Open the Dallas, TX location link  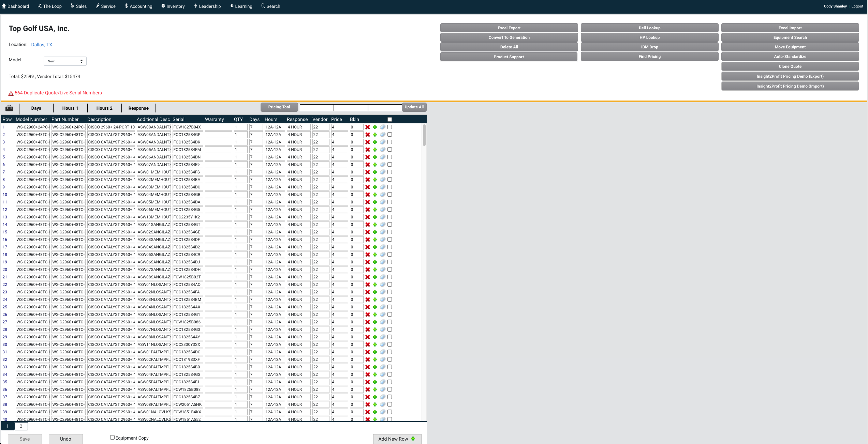(42, 45)
